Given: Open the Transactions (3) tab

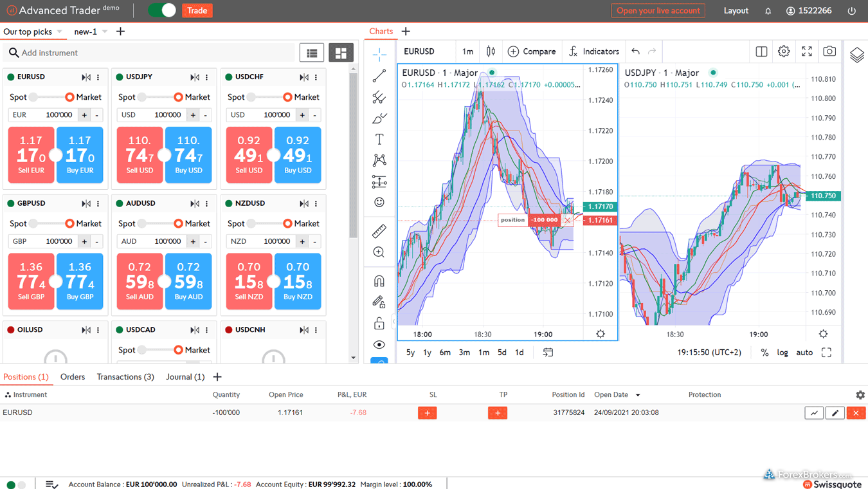Looking at the screenshot, I should point(125,377).
